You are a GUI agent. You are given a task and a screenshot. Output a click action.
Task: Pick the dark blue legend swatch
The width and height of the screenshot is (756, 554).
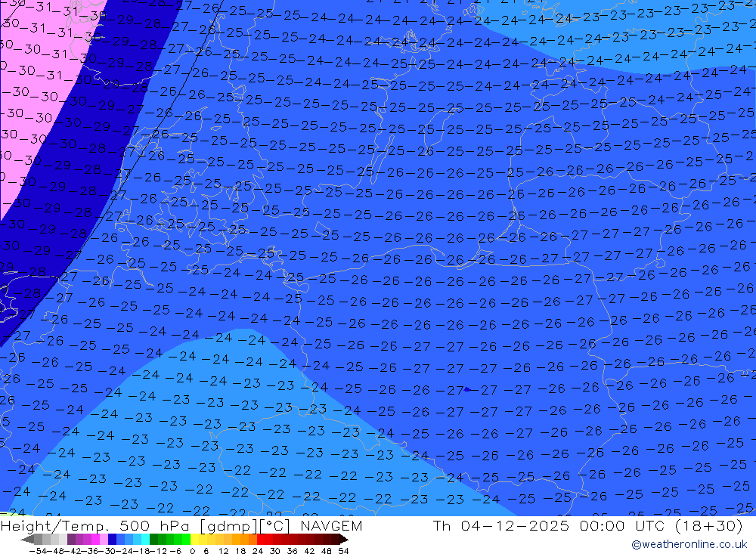[x=112, y=539]
